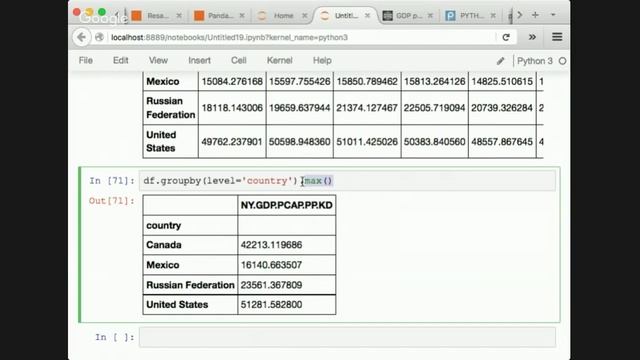Open the View menu

[158, 60]
